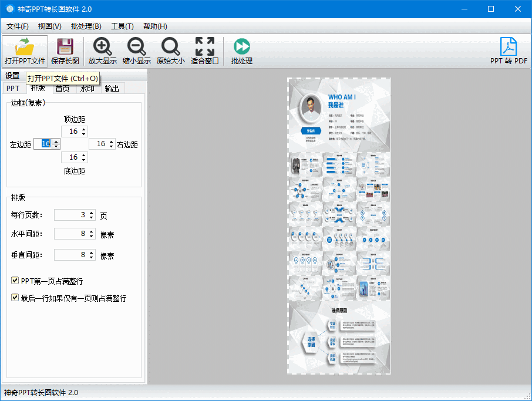Click the WHO AM I slide preview
This screenshot has width=532, height=401.
pyautogui.click(x=339, y=115)
